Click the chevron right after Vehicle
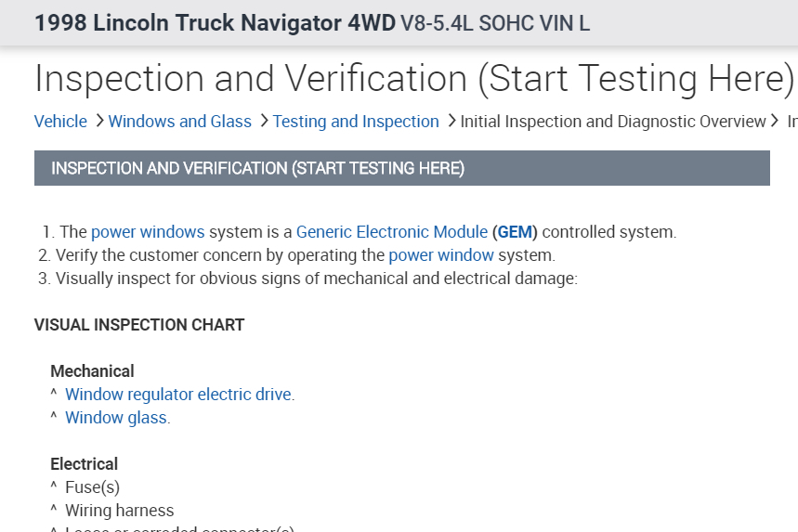Screen dimensions: 798x532 [98, 122]
